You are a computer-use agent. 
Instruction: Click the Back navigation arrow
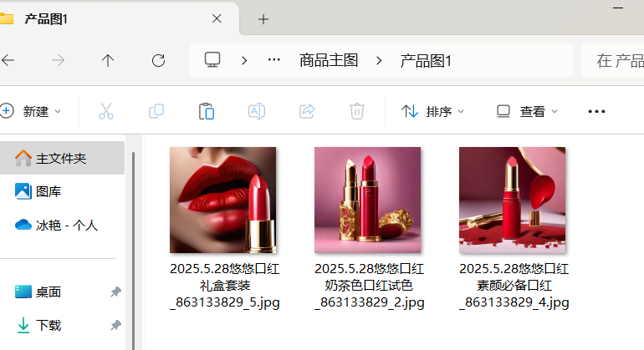click(8, 61)
